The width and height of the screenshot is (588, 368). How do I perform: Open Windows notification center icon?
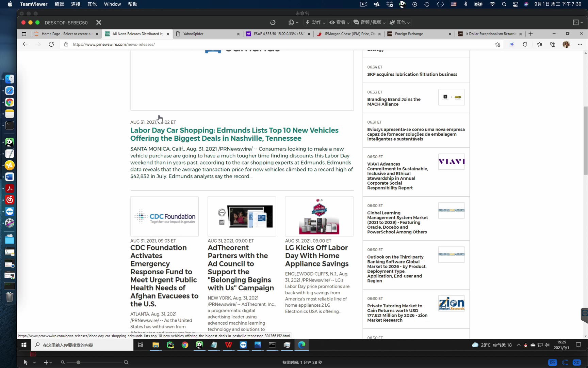coord(578,345)
